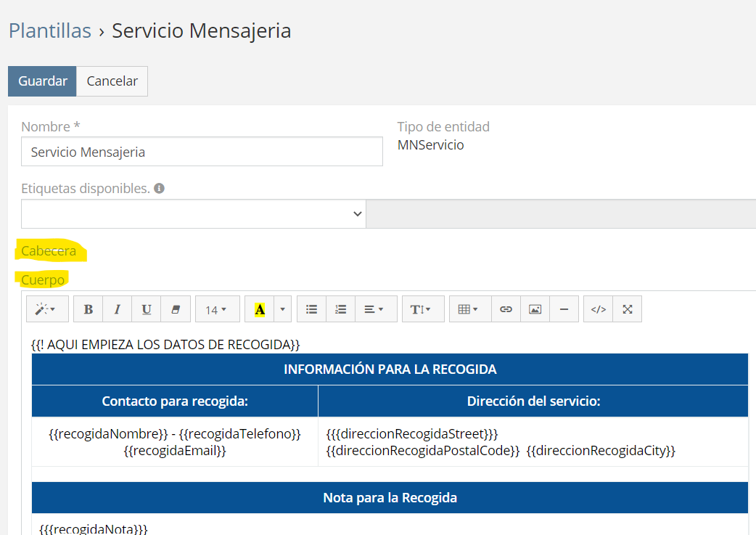Open the paragraph alignment dropdown

(375, 309)
